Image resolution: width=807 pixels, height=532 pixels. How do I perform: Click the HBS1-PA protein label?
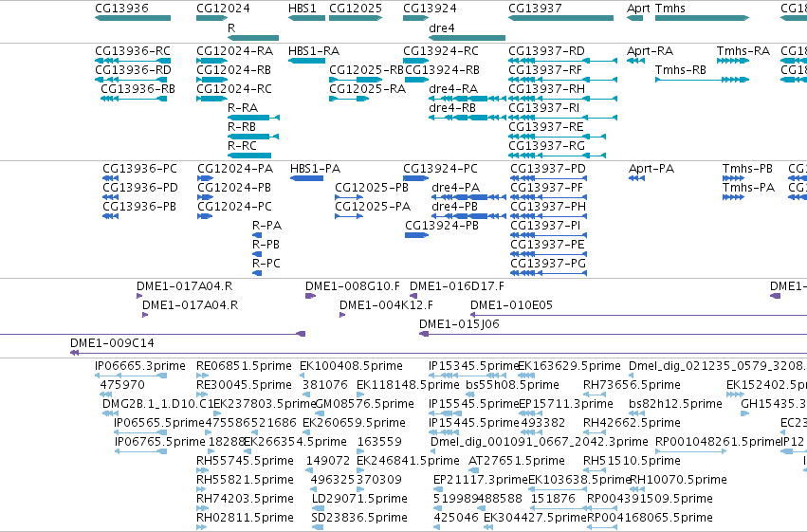[315, 169]
